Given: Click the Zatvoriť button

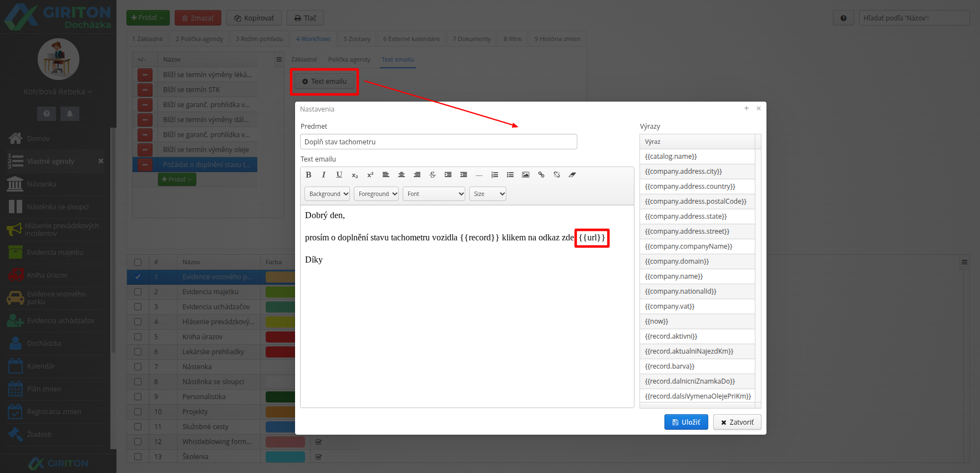Looking at the screenshot, I should pyautogui.click(x=737, y=422).
